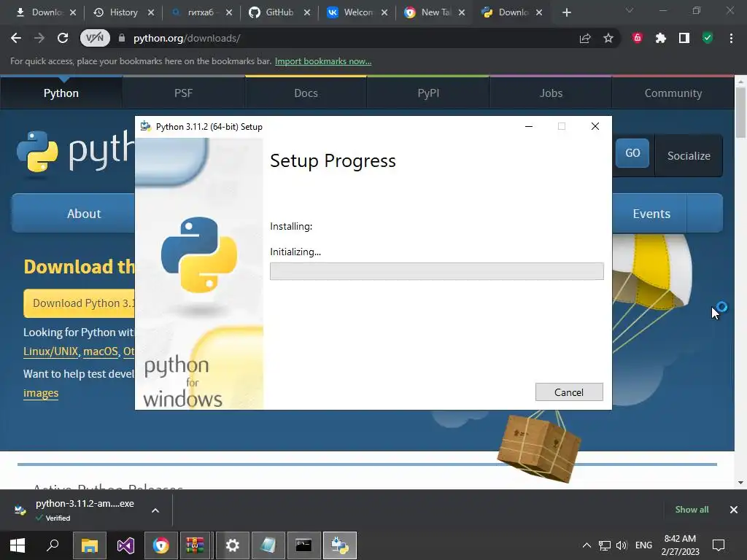
Task: Open the notification center icon
Action: tap(719, 545)
